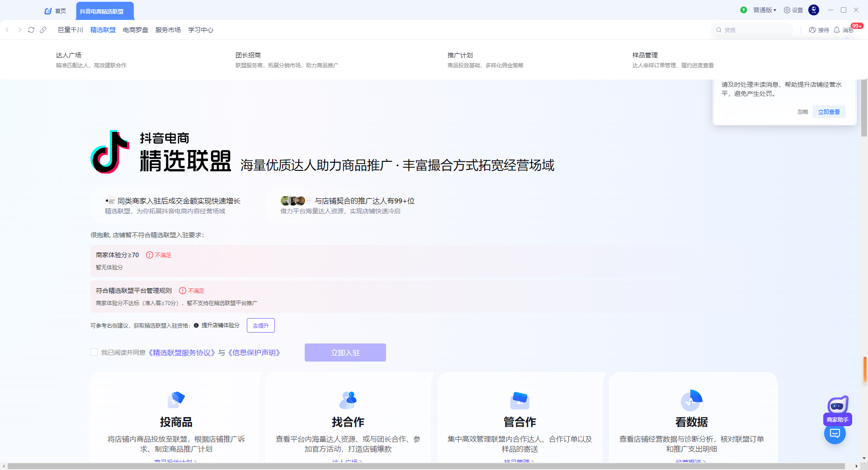This screenshot has height=470, width=868.
Task: Click 立即查看 in notification popup
Action: click(x=829, y=112)
